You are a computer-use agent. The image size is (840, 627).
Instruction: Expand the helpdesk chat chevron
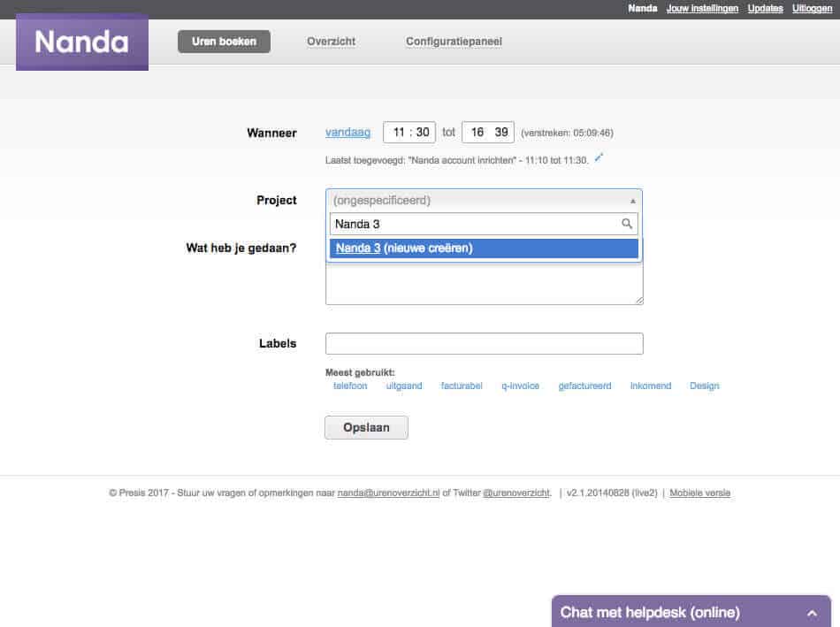(812, 613)
